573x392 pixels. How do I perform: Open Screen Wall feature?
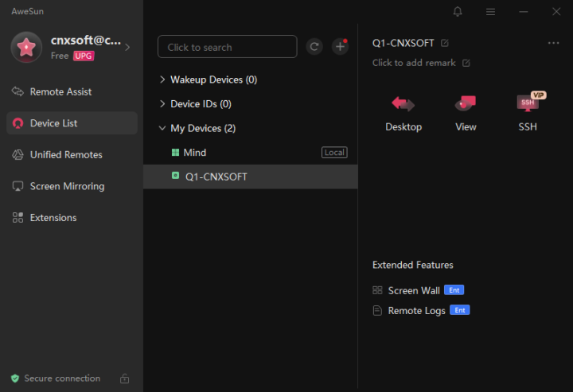[x=414, y=290]
